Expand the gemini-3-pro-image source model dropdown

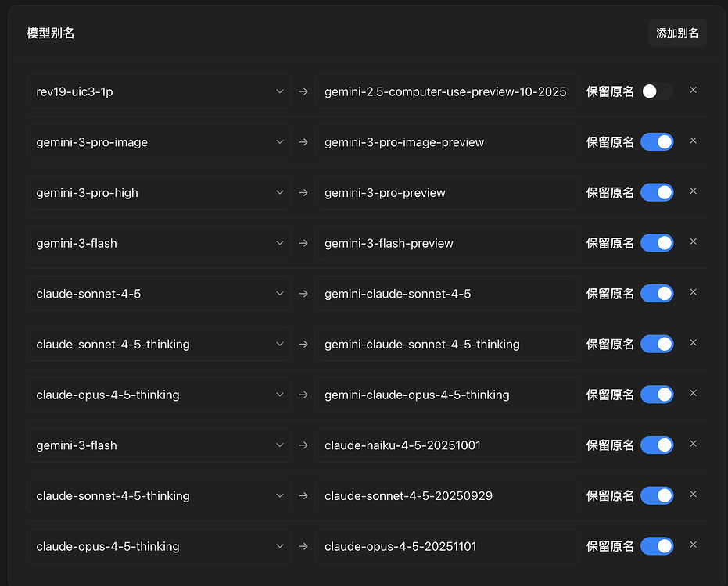(x=160, y=142)
